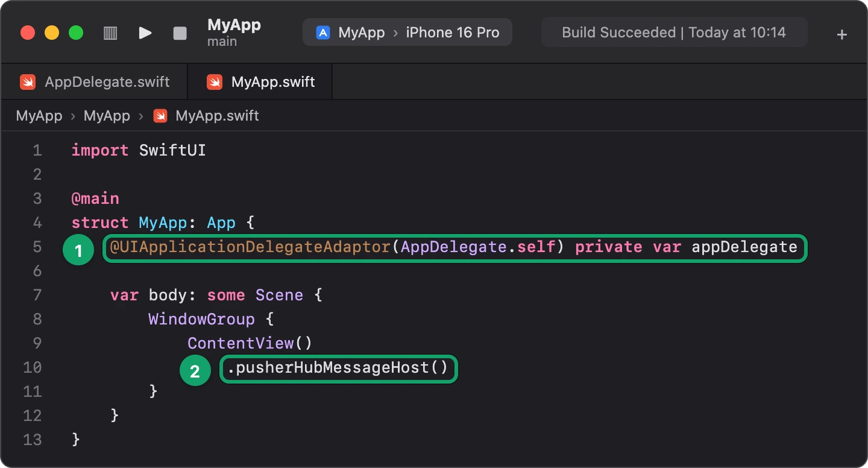The image size is (868, 468).
Task: Toggle the navigator sidebar icon
Action: 110,33
